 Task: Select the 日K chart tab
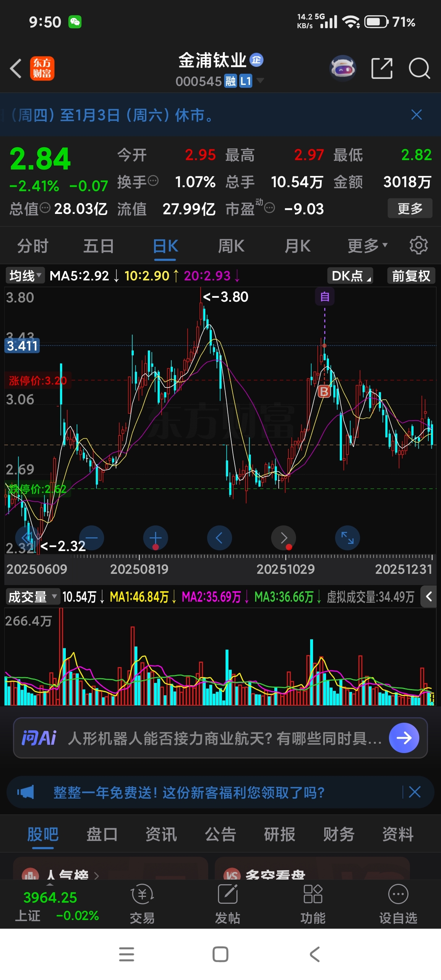166,246
